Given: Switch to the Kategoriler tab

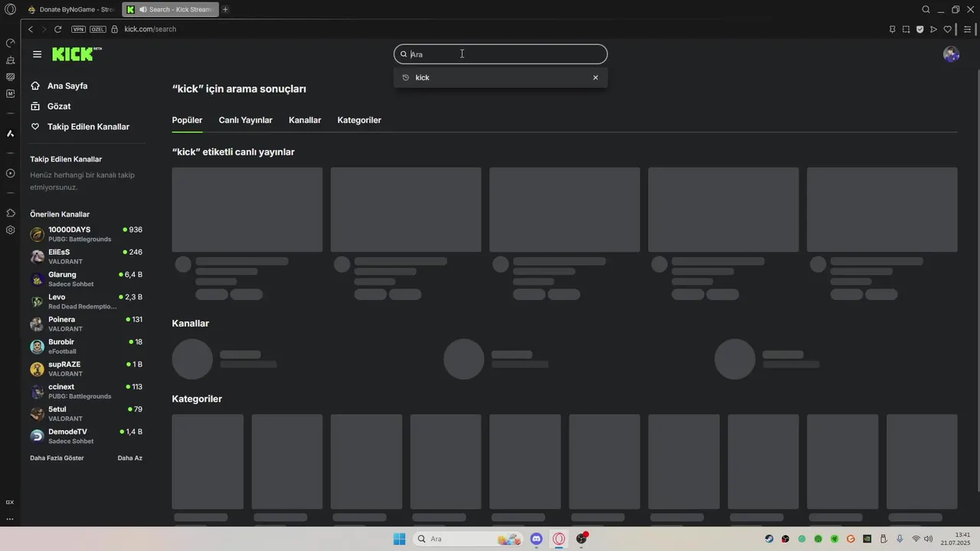Looking at the screenshot, I should click(359, 120).
